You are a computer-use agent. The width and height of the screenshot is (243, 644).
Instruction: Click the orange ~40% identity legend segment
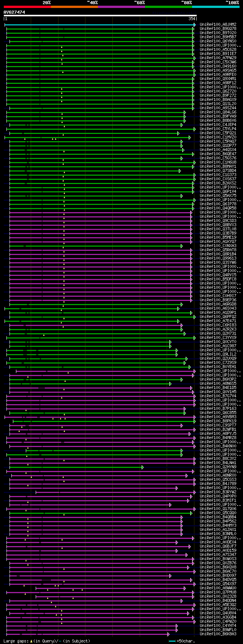coord(74,6)
